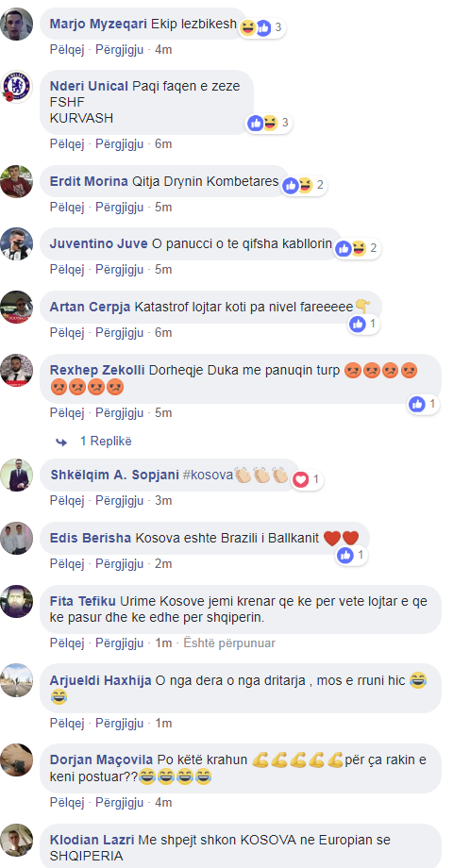The height and width of the screenshot is (868, 470).
Task: Open reactions on Marjo Myzeqari's comment
Action: pos(261,27)
